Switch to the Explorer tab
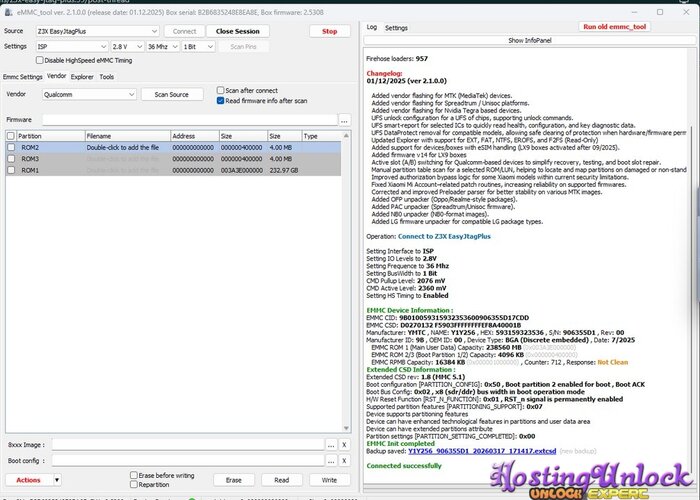The image size is (700, 500). tap(82, 76)
